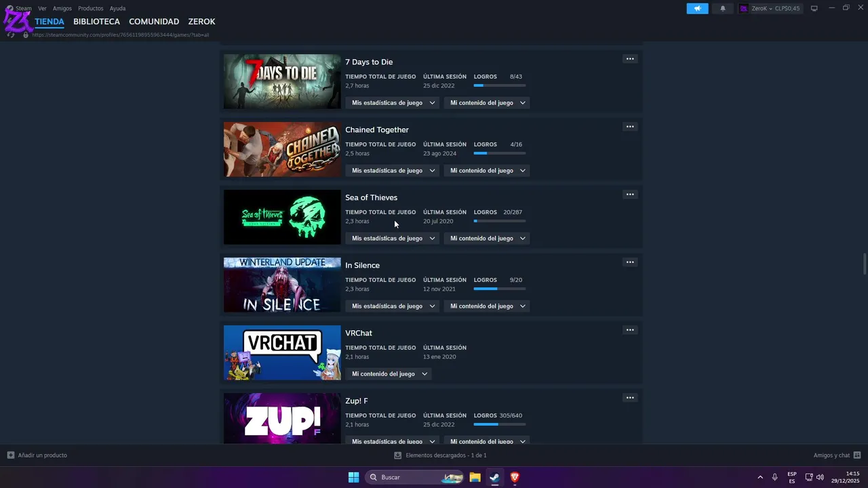This screenshot has width=868, height=488.
Task: Click the taskbar Buscar search field
Action: click(x=414, y=477)
